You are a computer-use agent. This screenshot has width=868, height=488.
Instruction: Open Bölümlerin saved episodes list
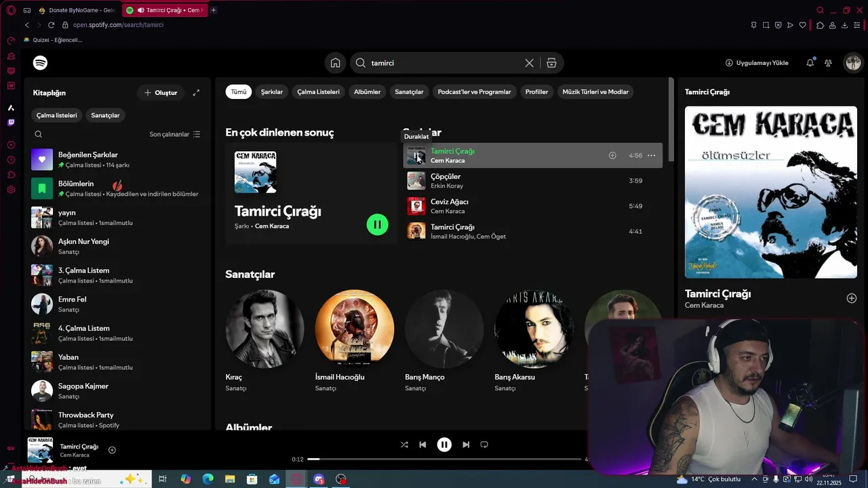pyautogui.click(x=117, y=188)
